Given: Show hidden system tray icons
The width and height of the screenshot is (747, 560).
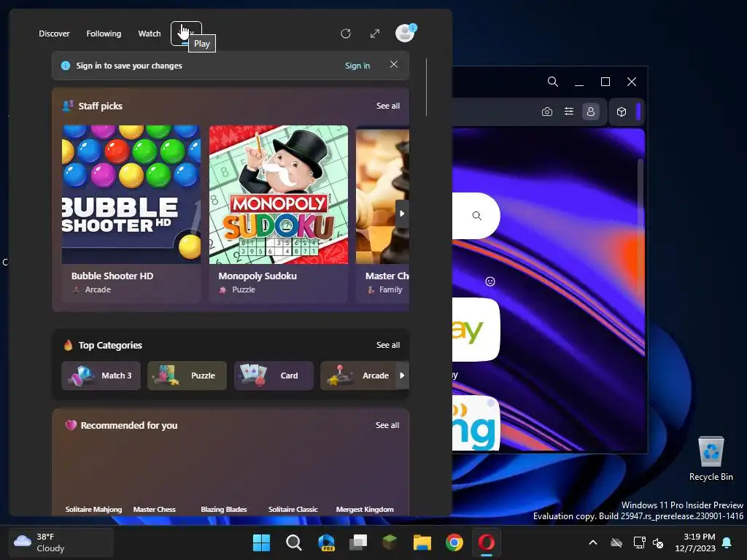Looking at the screenshot, I should click(593, 542).
